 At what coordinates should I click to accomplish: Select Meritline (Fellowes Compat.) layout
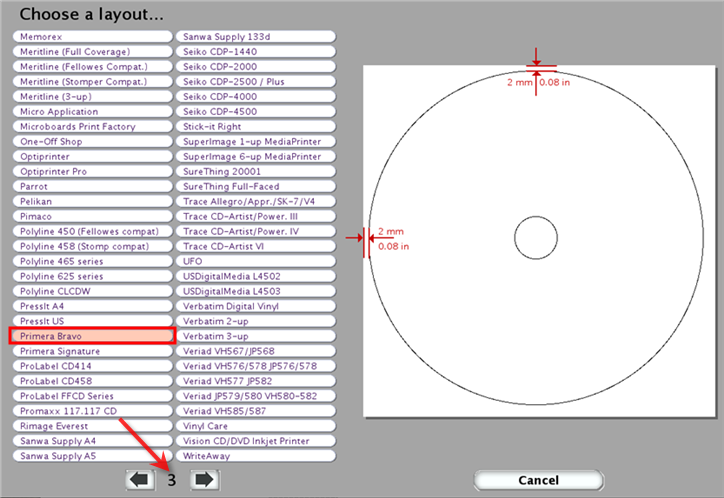pyautogui.click(x=93, y=66)
